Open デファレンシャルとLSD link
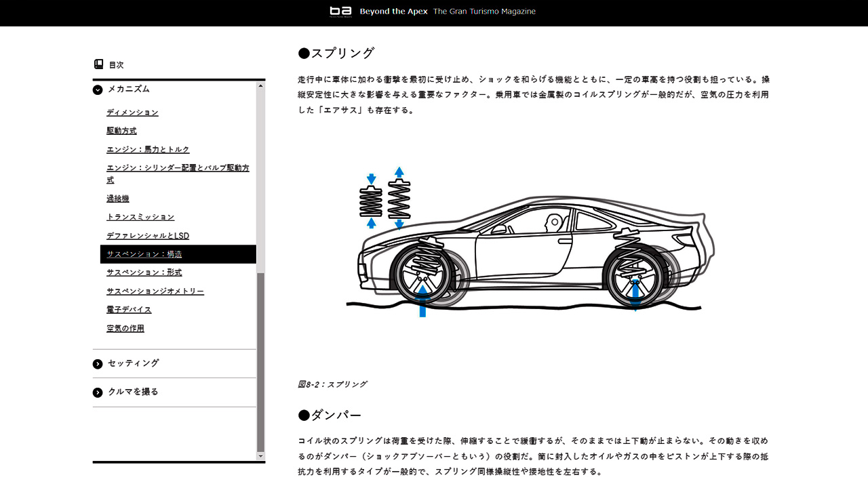Image resolution: width=868 pixels, height=488 pixels. pos(148,236)
